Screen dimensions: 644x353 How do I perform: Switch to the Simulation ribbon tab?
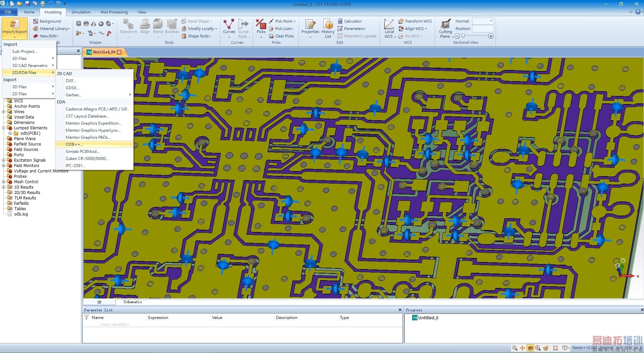tap(81, 12)
